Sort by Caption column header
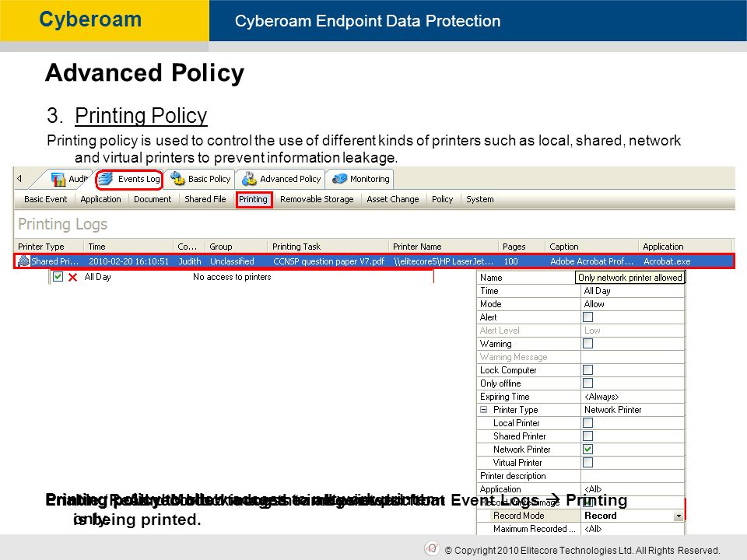 pyautogui.click(x=591, y=247)
